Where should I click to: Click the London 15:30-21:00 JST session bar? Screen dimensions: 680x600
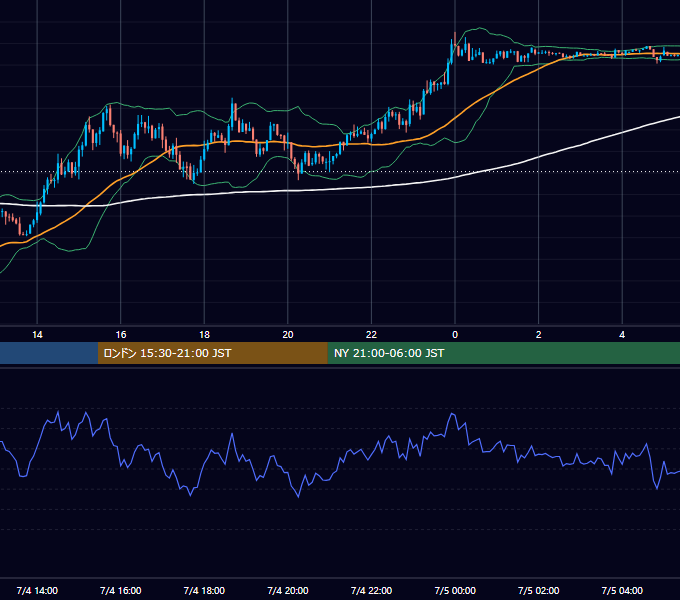pyautogui.click(x=212, y=353)
